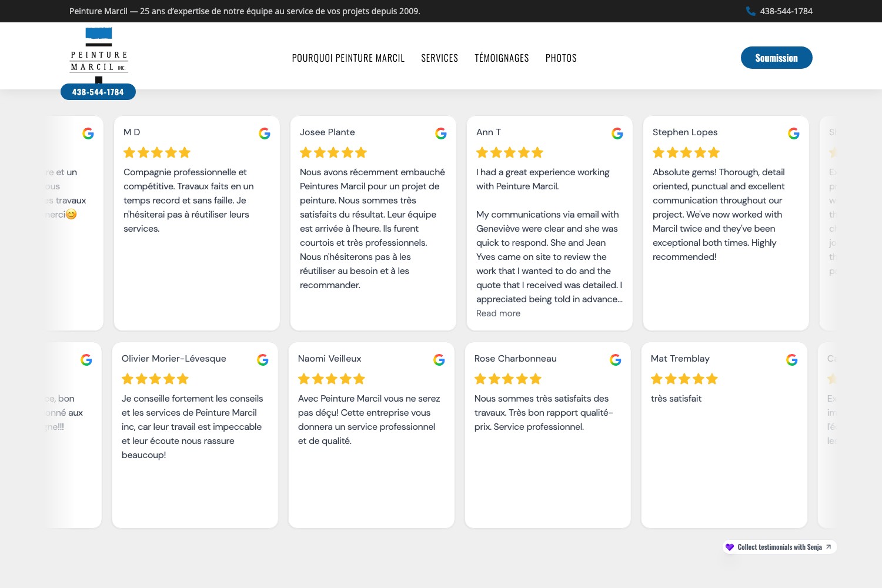Viewport: 882px width, 588px height.
Task: Click star rating on M D review
Action: (157, 153)
